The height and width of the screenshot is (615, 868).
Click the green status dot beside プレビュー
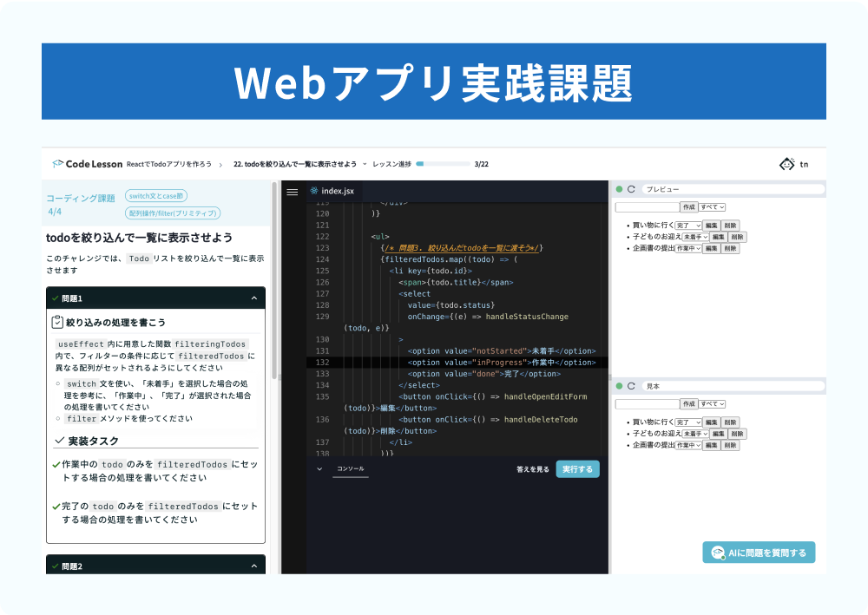point(618,189)
